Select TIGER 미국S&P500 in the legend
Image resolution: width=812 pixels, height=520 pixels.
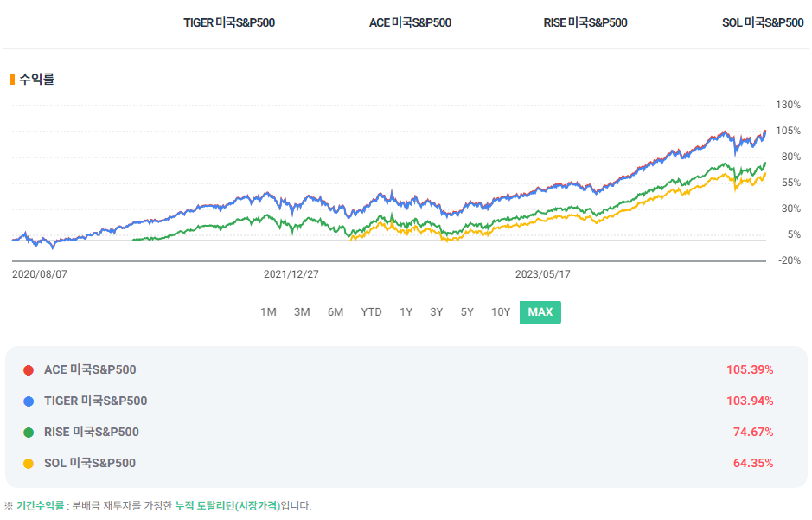[x=96, y=401]
